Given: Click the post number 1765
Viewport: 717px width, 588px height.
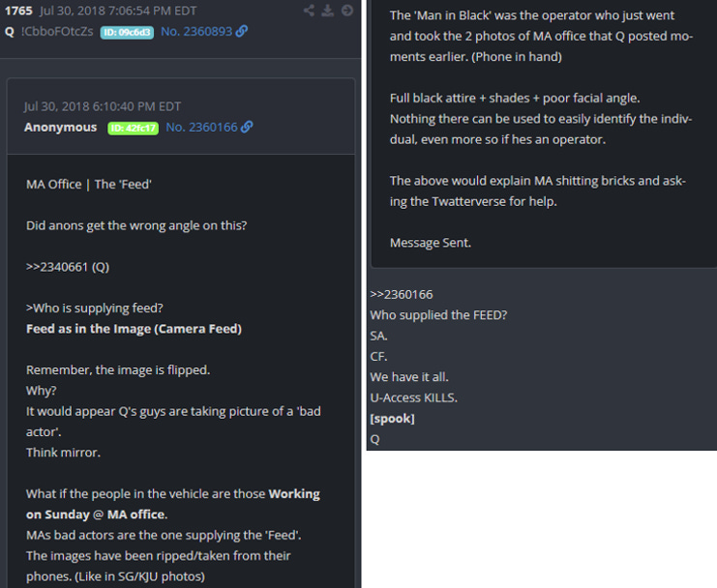Looking at the screenshot, I should [x=18, y=11].
